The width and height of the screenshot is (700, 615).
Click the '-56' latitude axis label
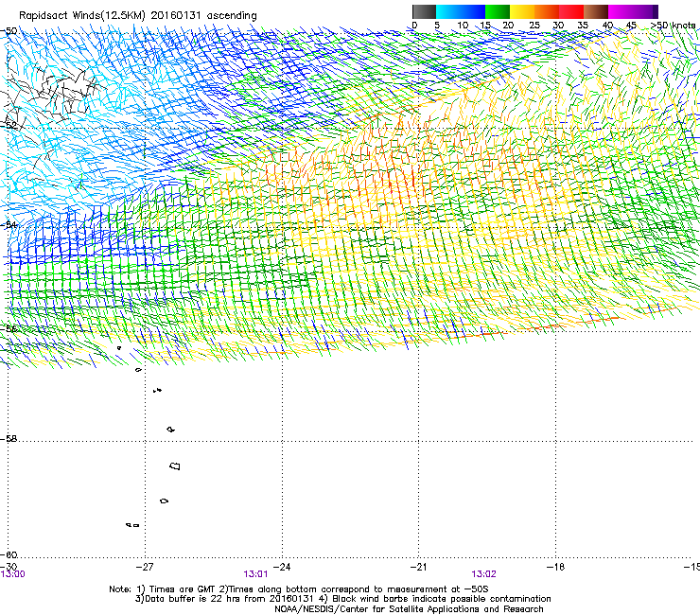click(9, 328)
